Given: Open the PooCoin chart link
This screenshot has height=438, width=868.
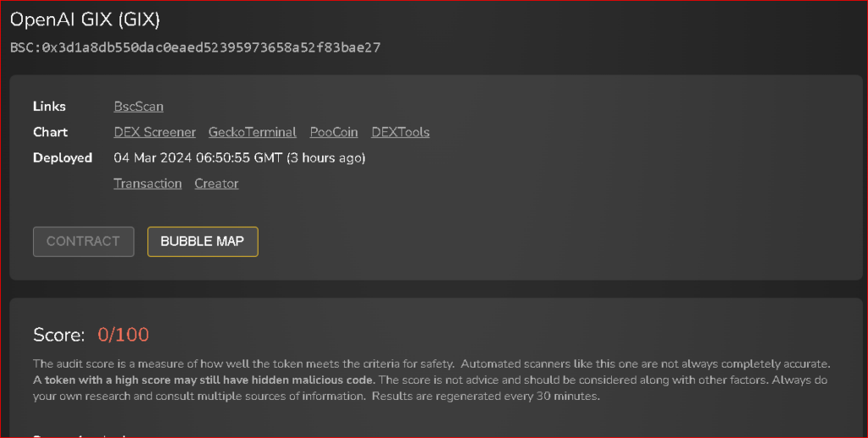Looking at the screenshot, I should (x=334, y=132).
